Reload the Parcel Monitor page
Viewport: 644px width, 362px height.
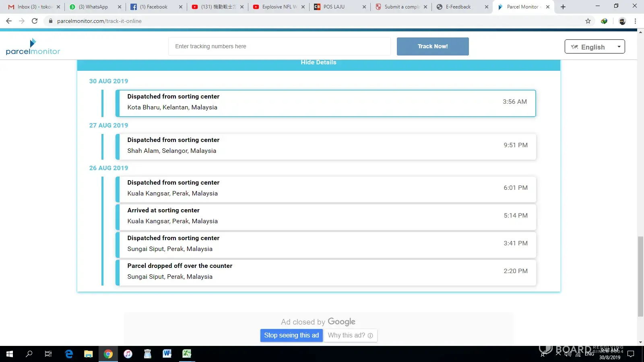[35, 21]
